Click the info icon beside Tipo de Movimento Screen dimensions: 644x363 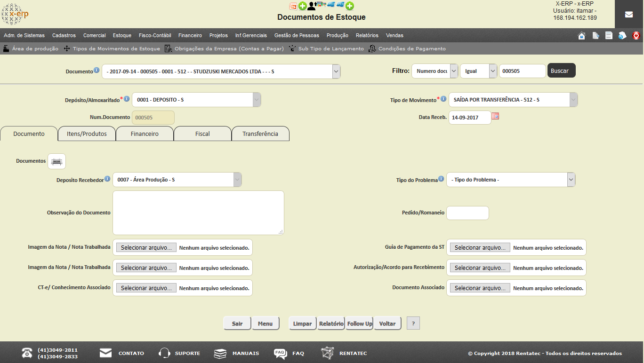[x=443, y=99]
